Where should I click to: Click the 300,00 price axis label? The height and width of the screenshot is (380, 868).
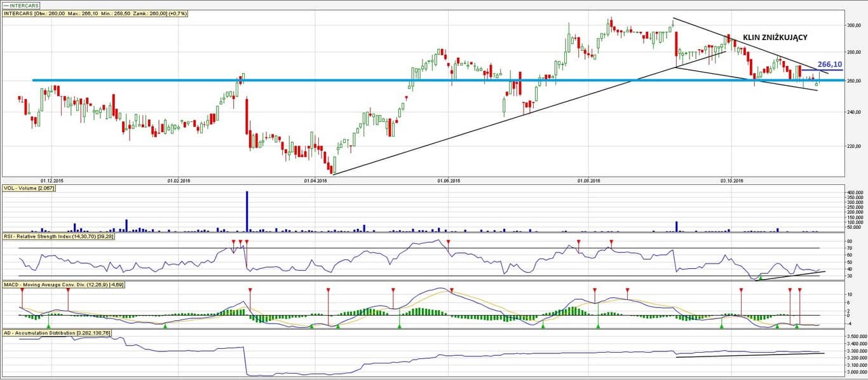point(855,25)
